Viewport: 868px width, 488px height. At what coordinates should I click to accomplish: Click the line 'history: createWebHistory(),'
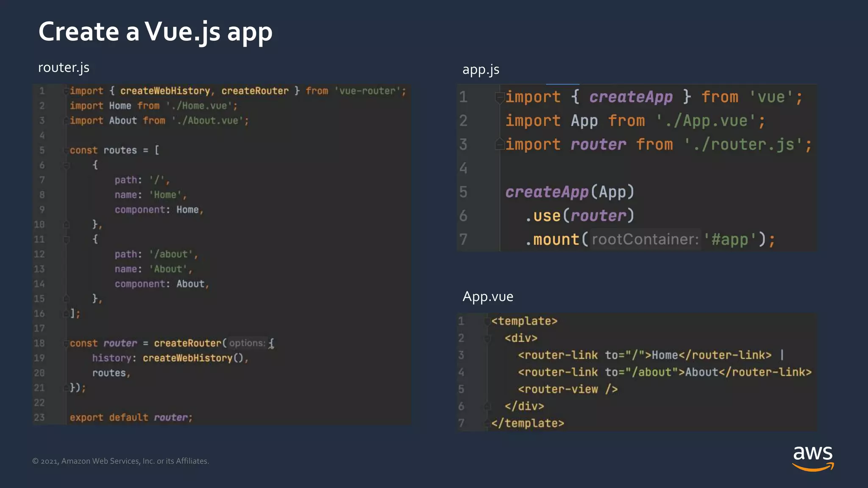(x=170, y=358)
